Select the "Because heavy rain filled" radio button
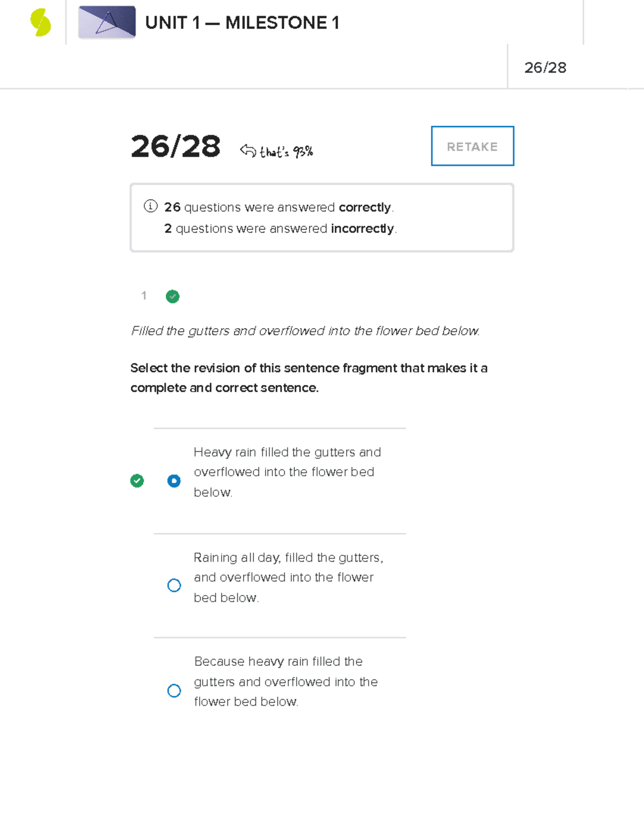 [x=174, y=691]
